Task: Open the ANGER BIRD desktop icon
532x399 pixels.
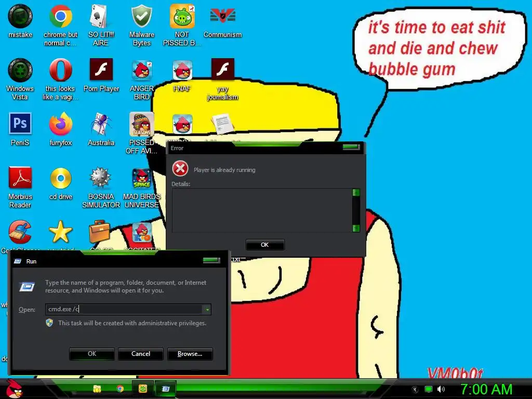Action: point(141,70)
